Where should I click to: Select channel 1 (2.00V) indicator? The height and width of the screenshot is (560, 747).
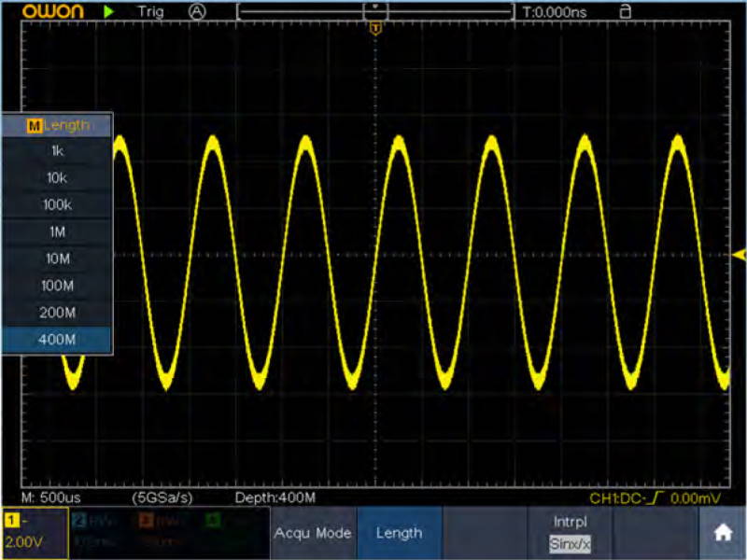[34, 533]
